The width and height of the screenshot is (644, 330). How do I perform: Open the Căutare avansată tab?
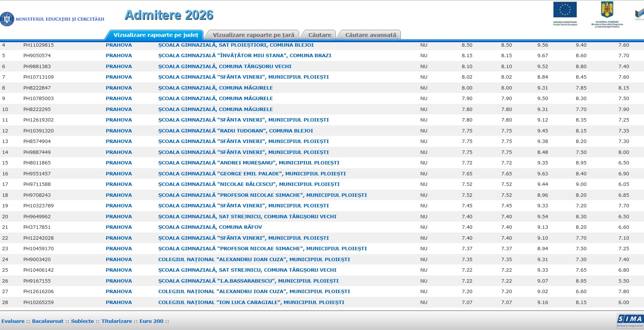click(370, 35)
